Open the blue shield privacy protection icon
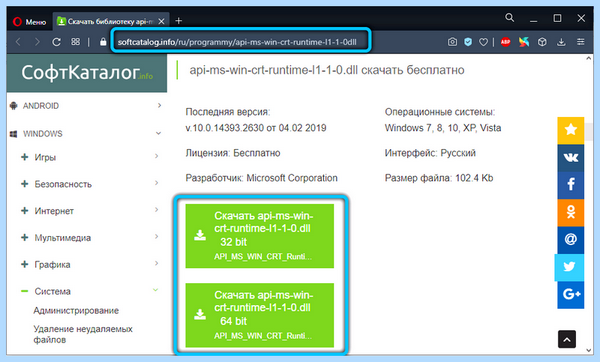Screen dimensions: 600x362 click(x=468, y=42)
